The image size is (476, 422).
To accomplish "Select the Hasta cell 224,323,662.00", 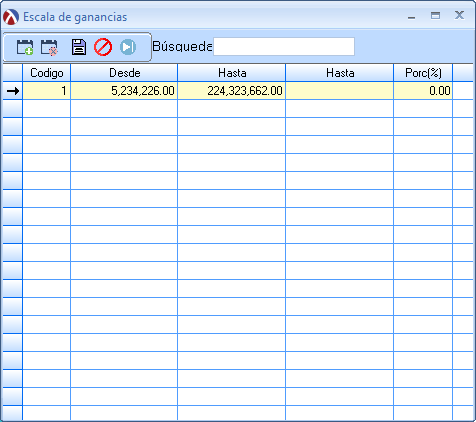I will pyautogui.click(x=232, y=91).
